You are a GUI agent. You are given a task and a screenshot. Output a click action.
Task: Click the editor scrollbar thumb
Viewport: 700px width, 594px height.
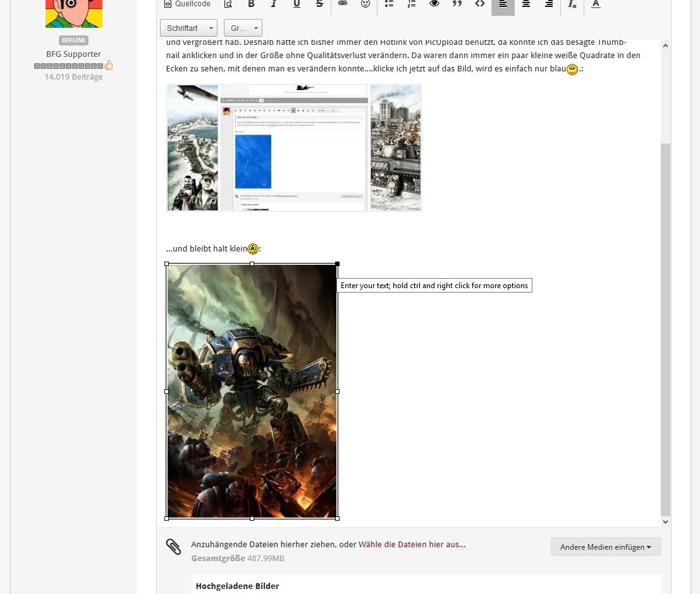tap(665, 329)
